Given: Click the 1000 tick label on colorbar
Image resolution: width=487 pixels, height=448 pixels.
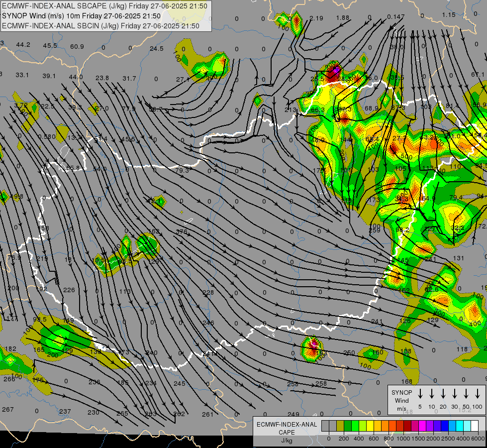Looking at the screenshot, I should point(403,439).
